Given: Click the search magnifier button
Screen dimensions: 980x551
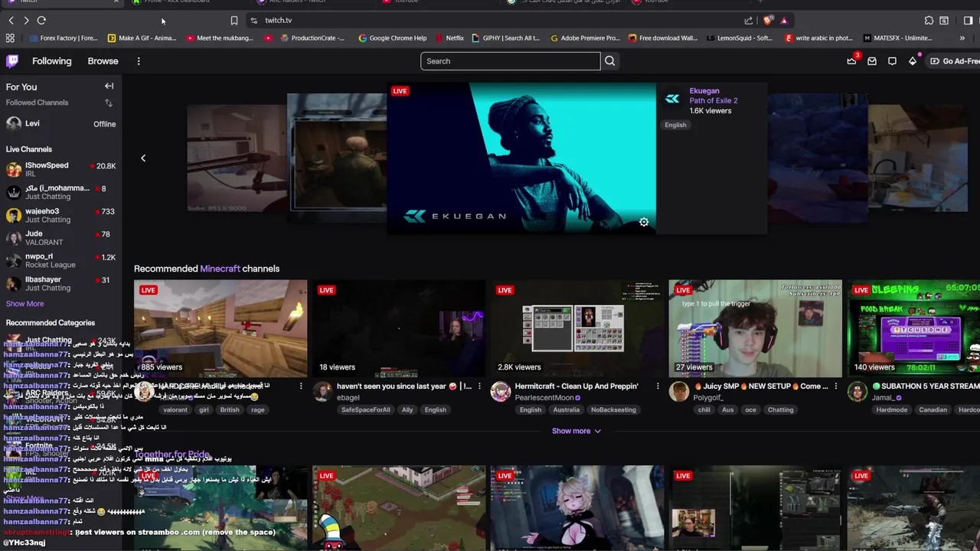Looking at the screenshot, I should tap(609, 61).
